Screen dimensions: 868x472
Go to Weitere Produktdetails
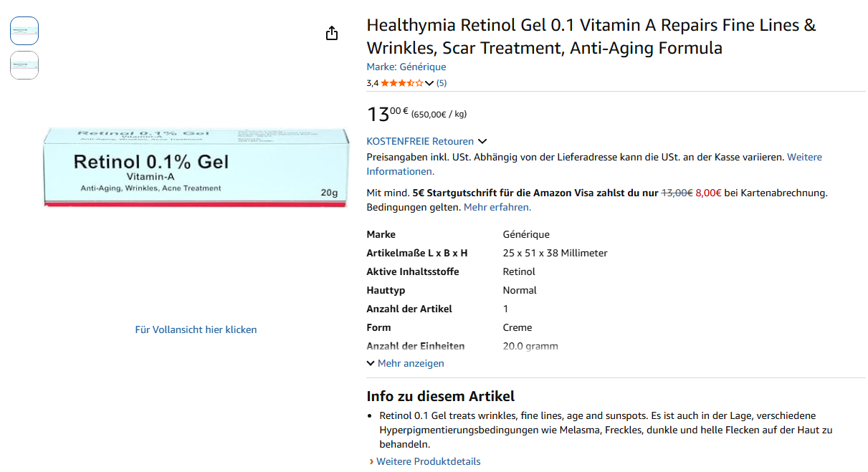428,461
